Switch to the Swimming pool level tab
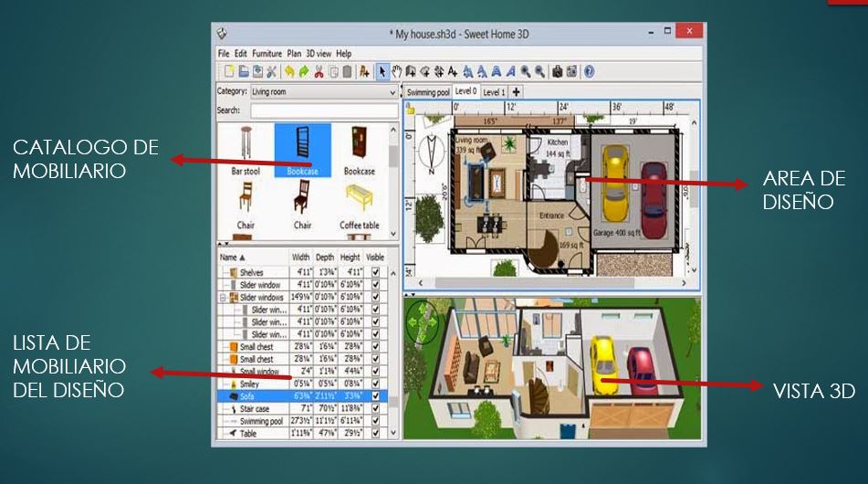 428,92
